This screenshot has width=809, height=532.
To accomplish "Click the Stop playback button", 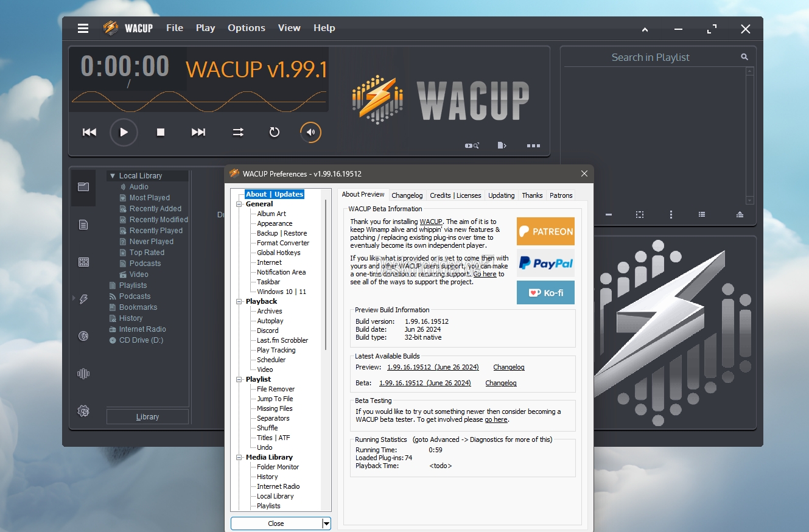I will click(x=161, y=132).
